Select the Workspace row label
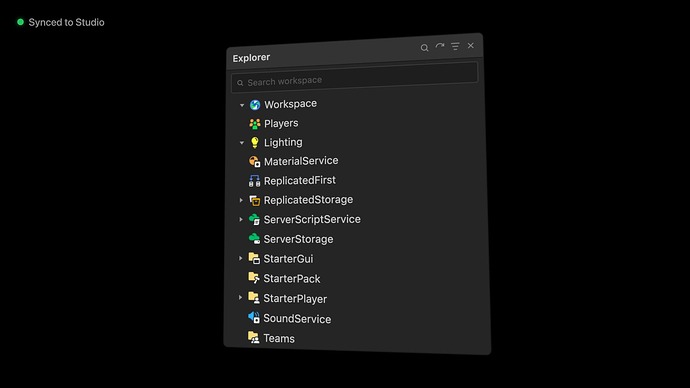Screen dimensions: 690x388 (x=290, y=104)
